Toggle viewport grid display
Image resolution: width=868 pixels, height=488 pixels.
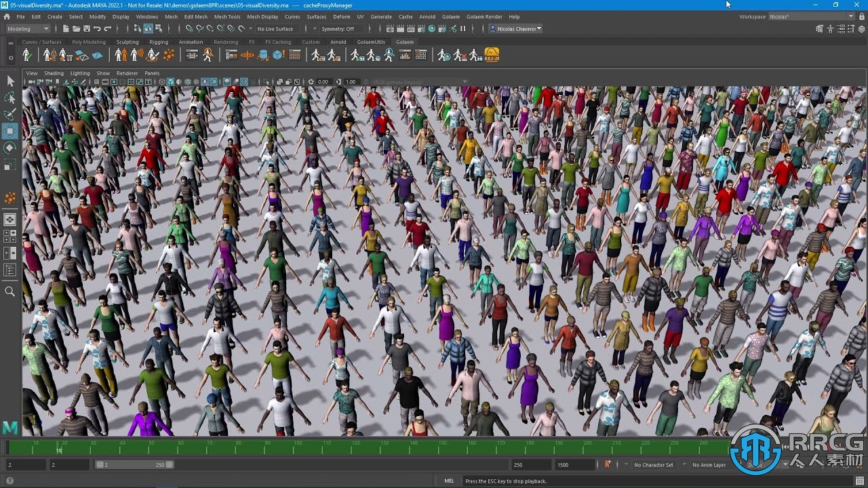(97, 81)
